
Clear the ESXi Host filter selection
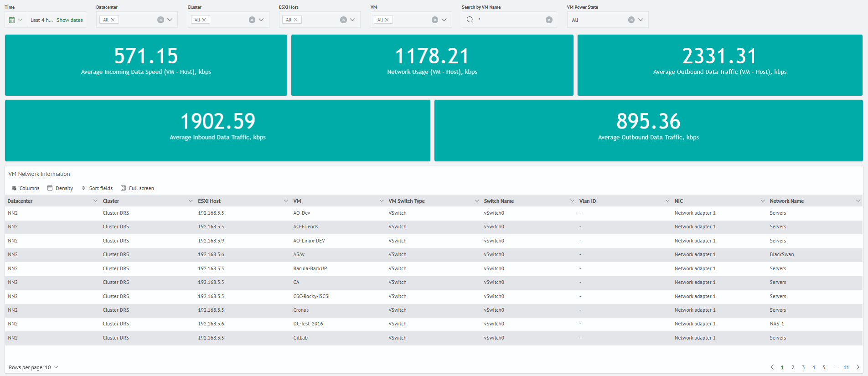coord(343,20)
